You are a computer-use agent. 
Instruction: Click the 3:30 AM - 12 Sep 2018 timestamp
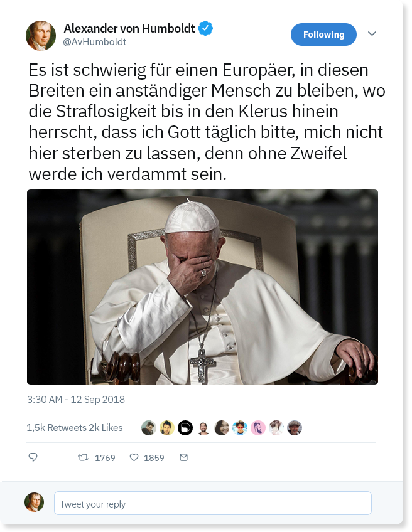click(76, 400)
